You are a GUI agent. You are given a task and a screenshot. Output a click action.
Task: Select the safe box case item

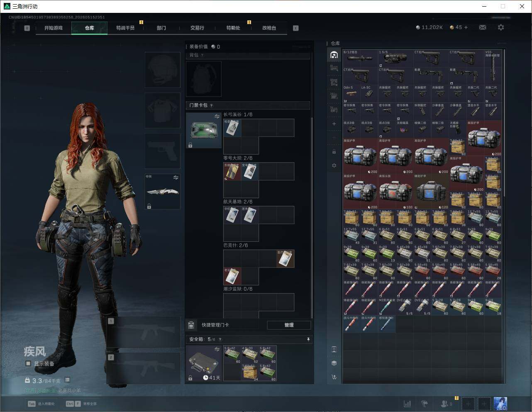click(204, 363)
